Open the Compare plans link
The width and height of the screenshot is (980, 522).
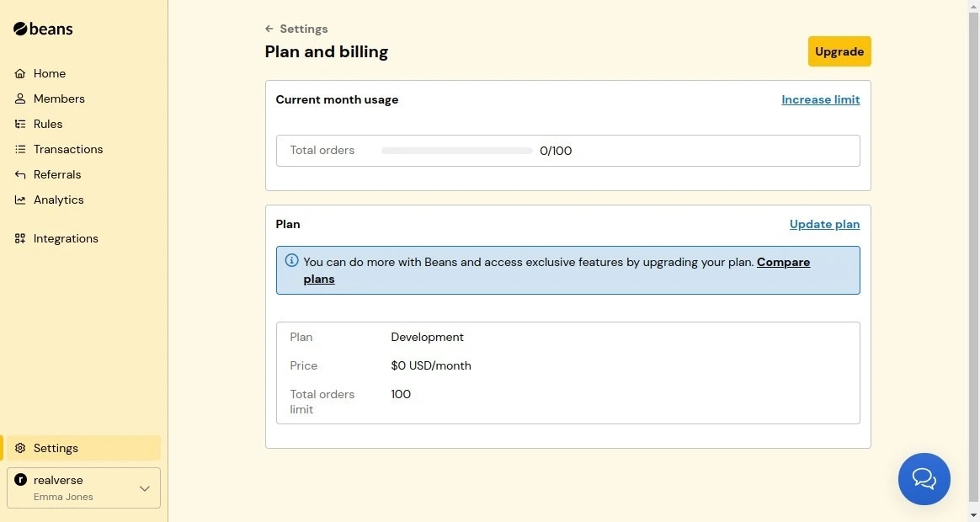(783, 263)
